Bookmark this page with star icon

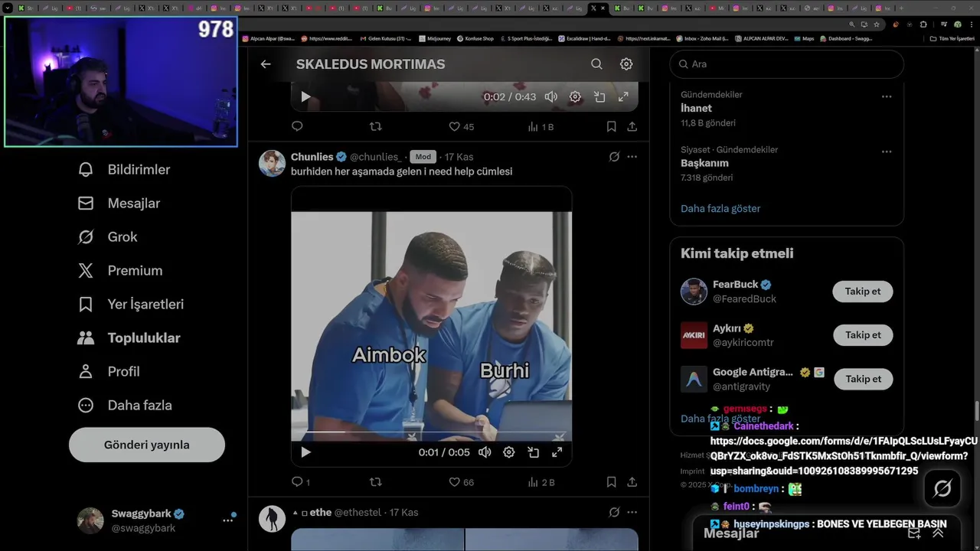877,24
